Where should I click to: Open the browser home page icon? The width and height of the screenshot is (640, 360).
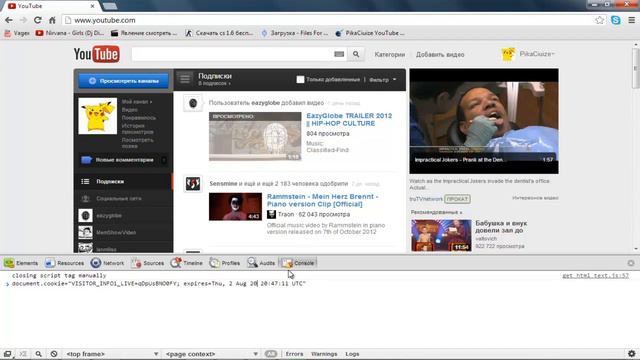(52, 20)
